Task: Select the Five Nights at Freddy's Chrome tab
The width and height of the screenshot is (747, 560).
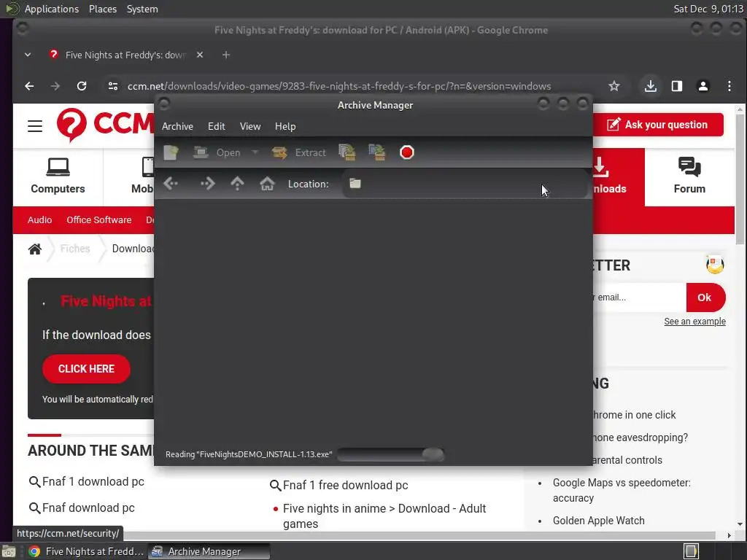Action: tap(126, 55)
